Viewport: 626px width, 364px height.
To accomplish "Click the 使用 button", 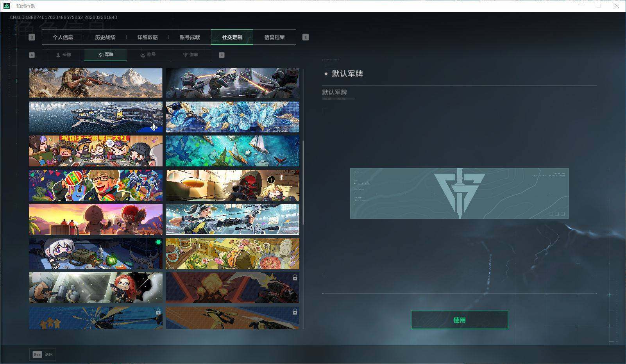I will [x=460, y=320].
